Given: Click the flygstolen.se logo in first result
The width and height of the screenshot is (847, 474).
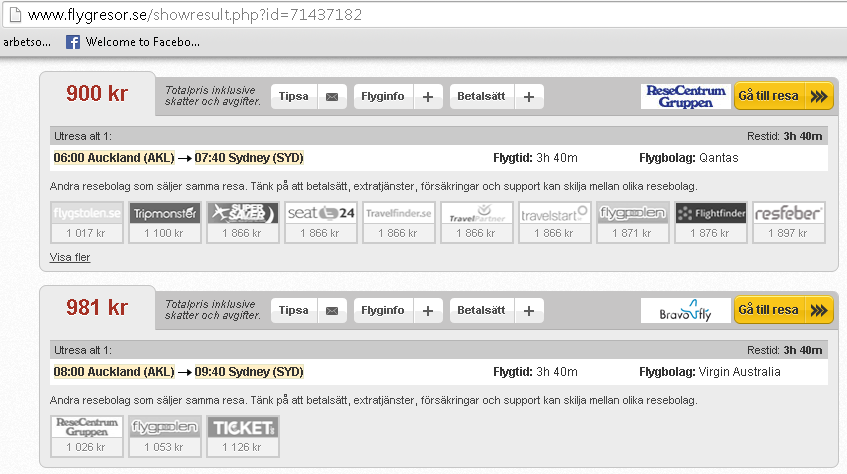Looking at the screenshot, I should [86, 213].
